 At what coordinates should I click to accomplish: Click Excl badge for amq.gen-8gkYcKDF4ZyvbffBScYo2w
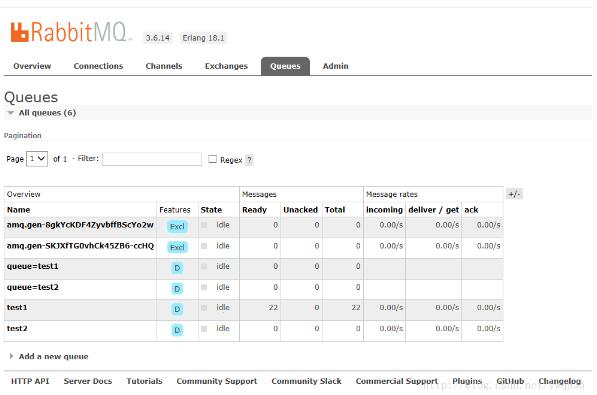pos(177,226)
